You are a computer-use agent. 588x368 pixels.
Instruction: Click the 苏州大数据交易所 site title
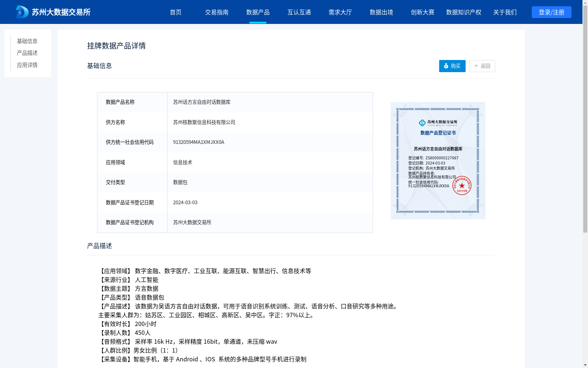(61, 12)
